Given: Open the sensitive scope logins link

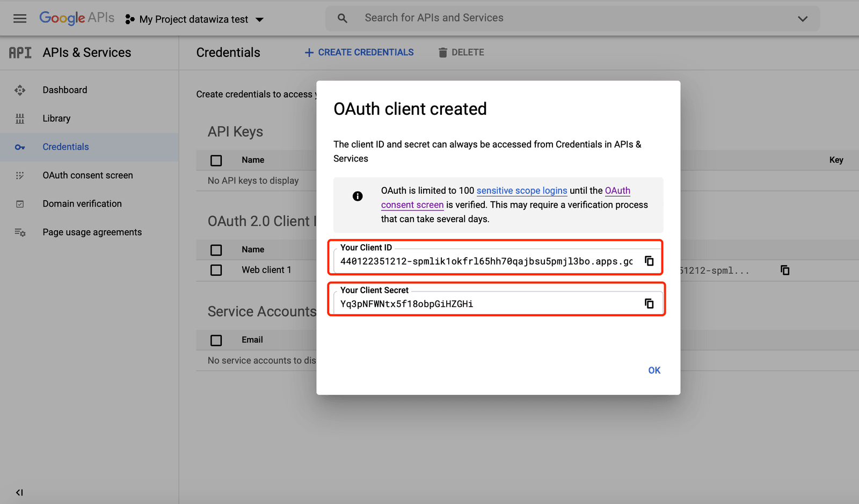Looking at the screenshot, I should (522, 191).
